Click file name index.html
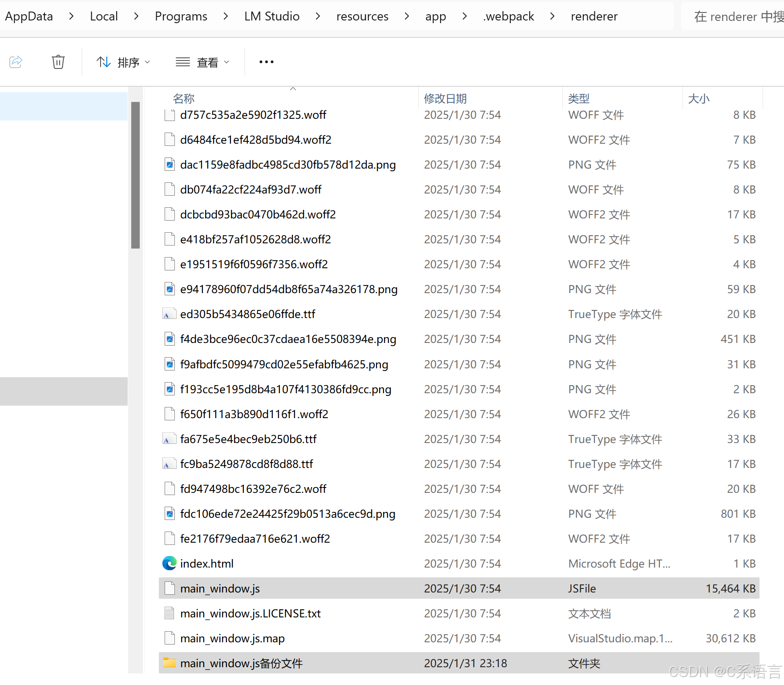The image size is (784, 685). pos(207,564)
